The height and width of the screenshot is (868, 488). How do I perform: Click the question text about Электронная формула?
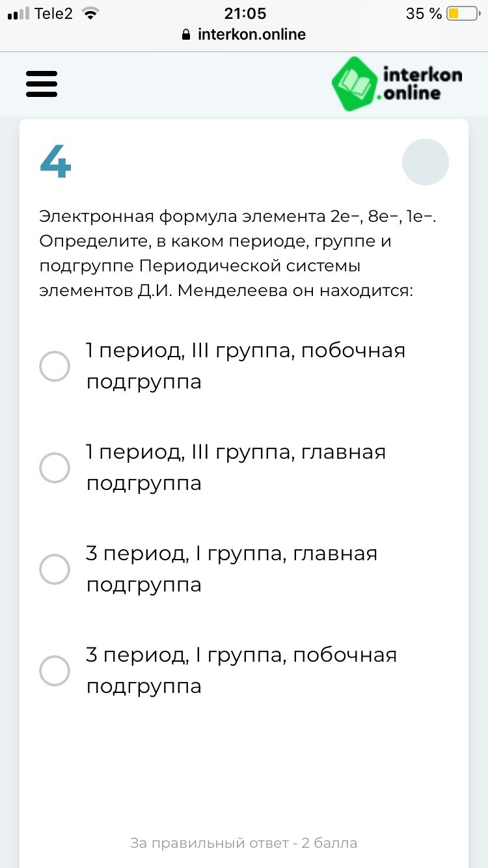click(237, 254)
